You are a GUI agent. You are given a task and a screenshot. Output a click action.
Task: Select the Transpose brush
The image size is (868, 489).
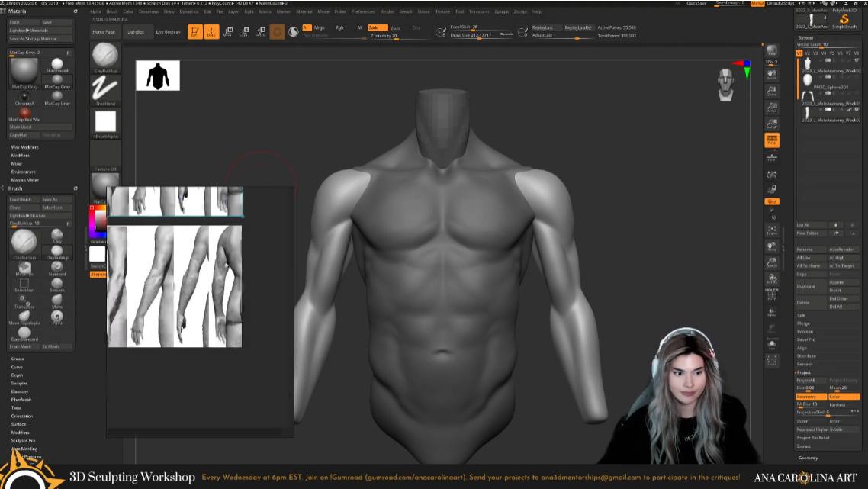[x=24, y=301]
